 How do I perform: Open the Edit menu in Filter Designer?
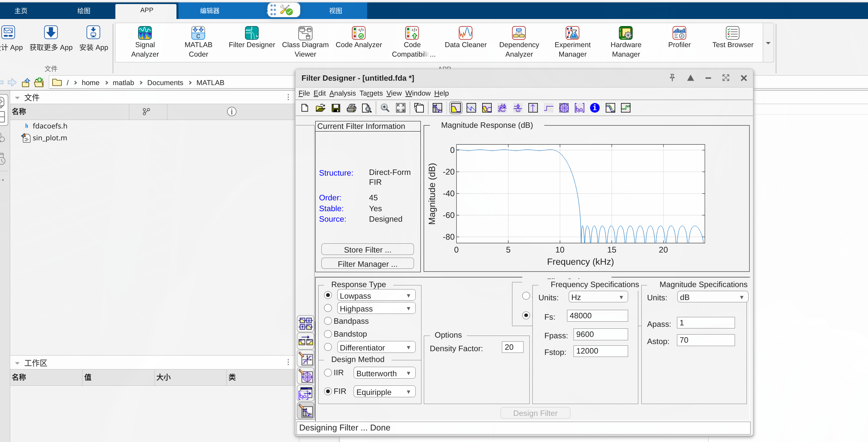point(319,93)
